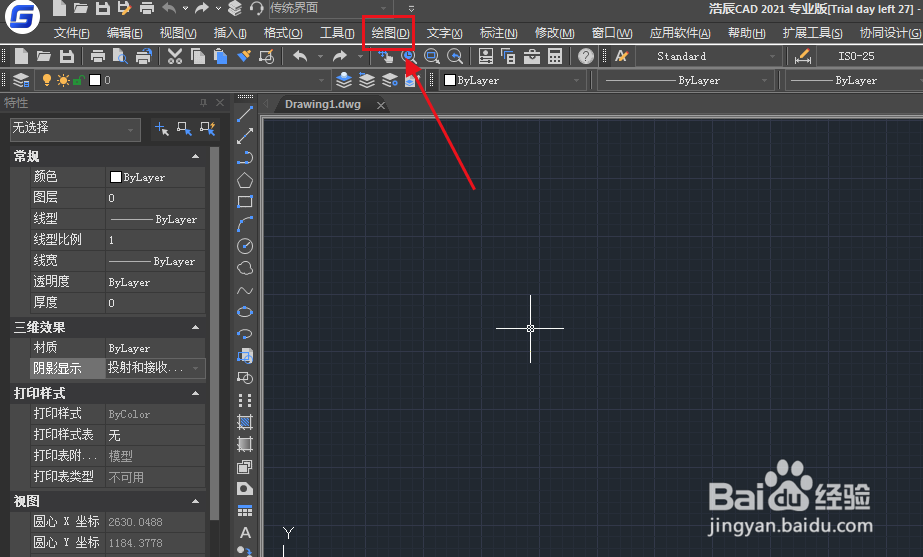This screenshot has height=557, width=923.
Task: Click Print preview icon
Action: pyautogui.click(x=121, y=57)
